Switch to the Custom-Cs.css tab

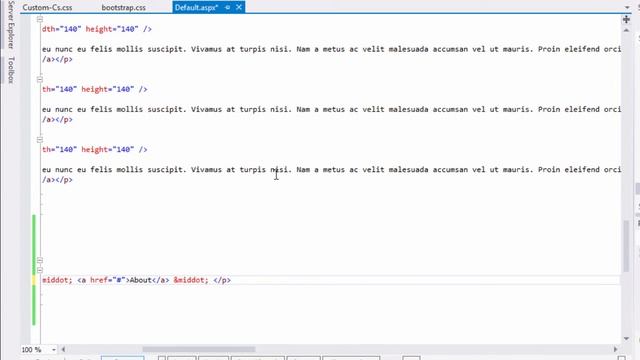point(47,7)
